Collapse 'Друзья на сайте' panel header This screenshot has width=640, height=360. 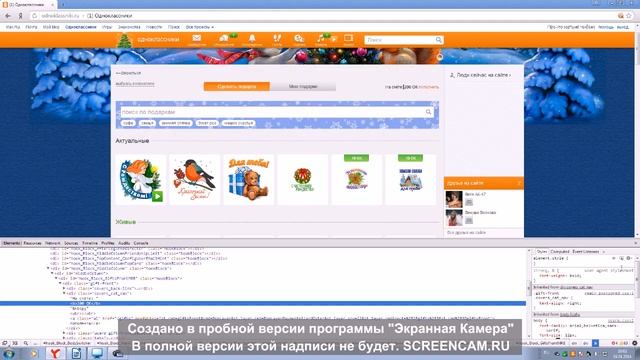click(484, 183)
